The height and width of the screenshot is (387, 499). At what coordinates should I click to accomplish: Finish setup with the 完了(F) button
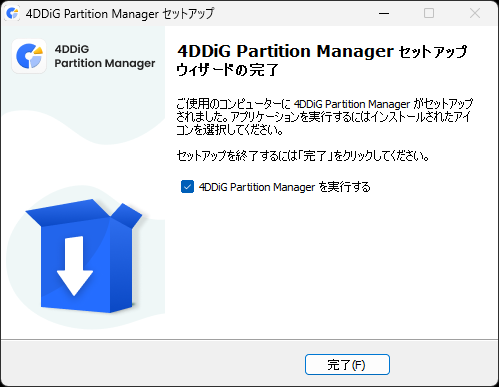click(x=347, y=365)
